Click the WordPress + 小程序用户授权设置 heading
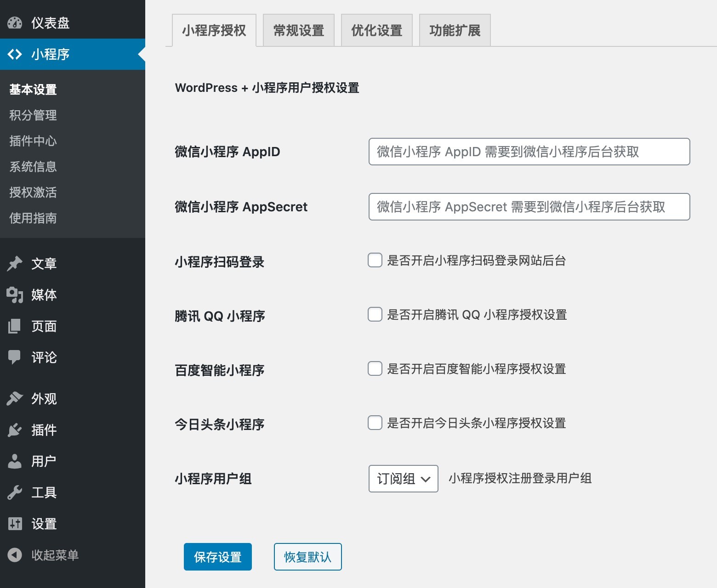This screenshot has width=717, height=588. pos(267,88)
